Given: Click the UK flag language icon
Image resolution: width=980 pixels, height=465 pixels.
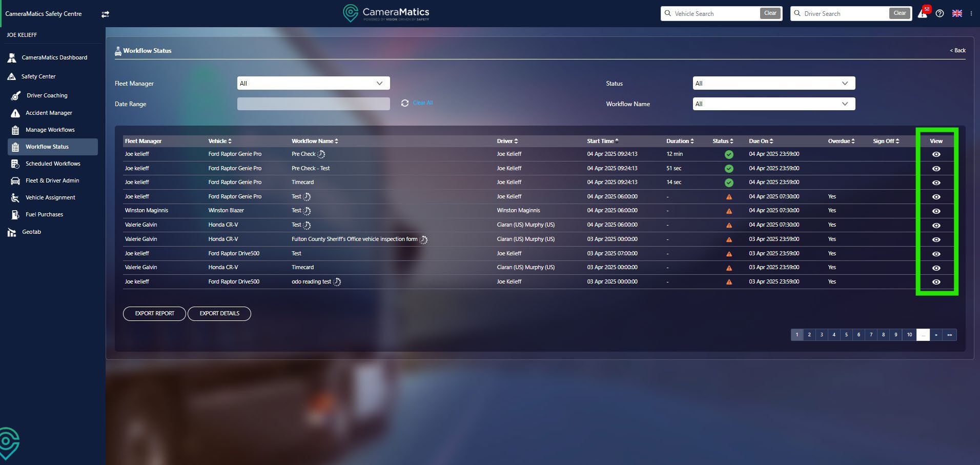Looking at the screenshot, I should [957, 14].
